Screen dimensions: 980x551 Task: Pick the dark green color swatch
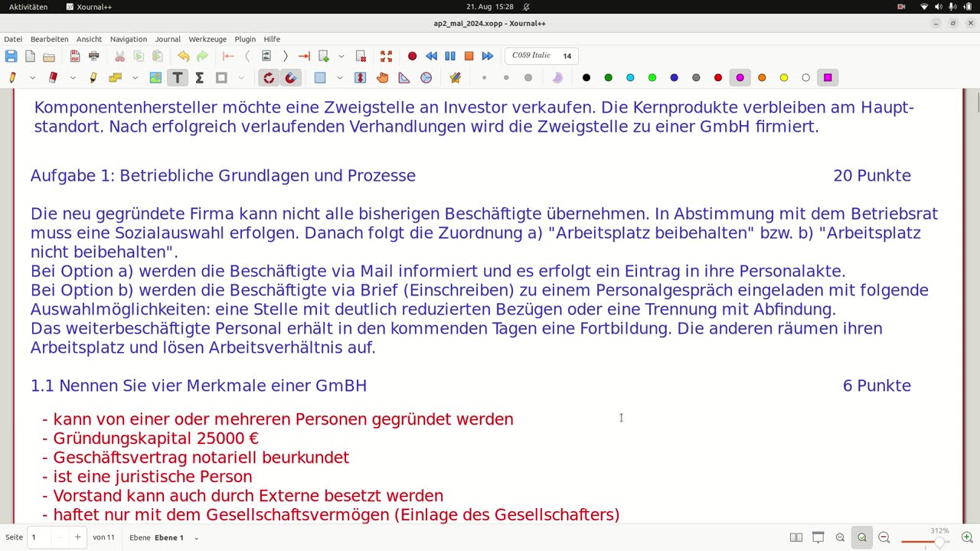click(x=609, y=77)
